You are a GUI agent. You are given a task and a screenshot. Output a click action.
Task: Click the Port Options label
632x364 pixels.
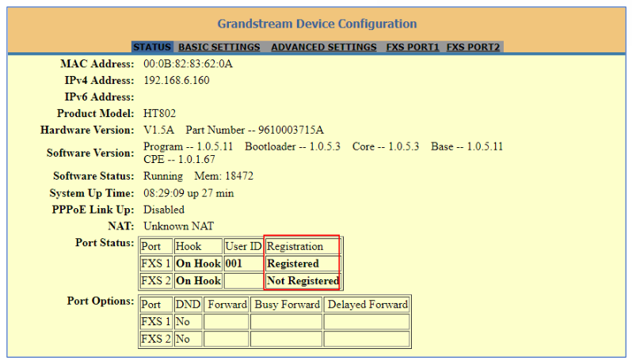pos(101,301)
